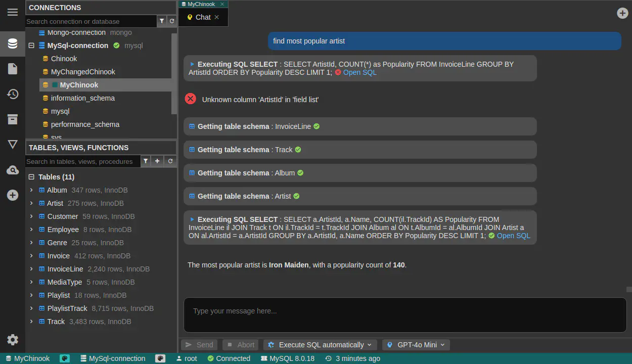632x364 pixels.
Task: Click filter icon in connections search
Action: [x=162, y=21]
